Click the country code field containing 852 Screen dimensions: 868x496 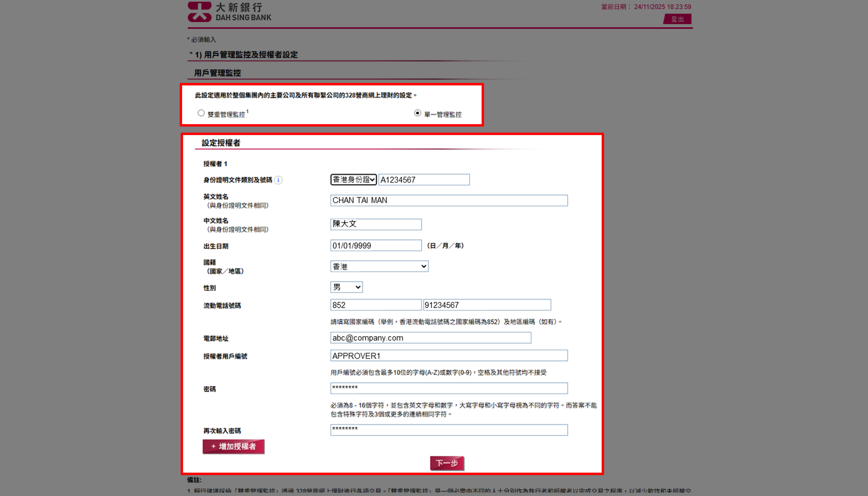(375, 305)
